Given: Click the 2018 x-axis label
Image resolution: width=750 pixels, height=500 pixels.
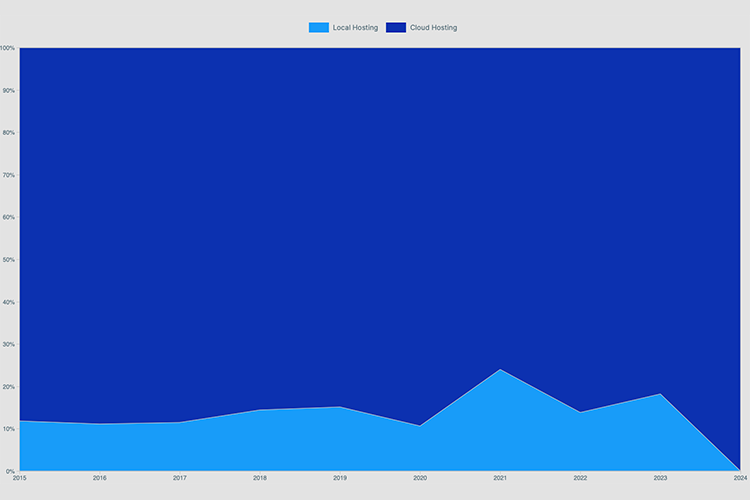Looking at the screenshot, I should pos(260,478).
